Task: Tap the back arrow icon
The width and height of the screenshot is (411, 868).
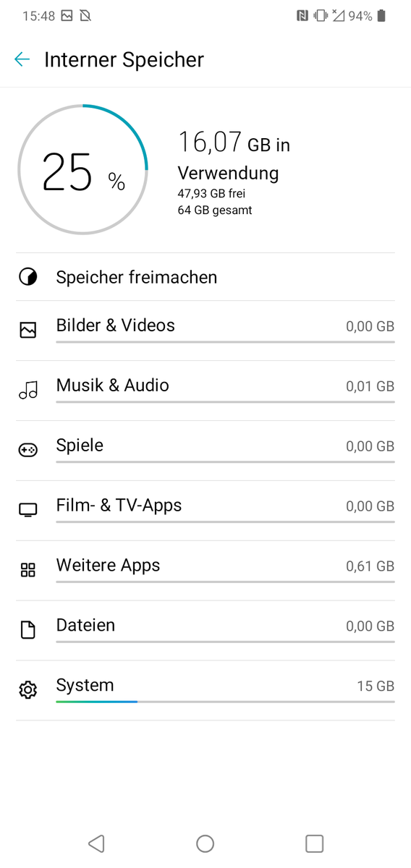Action: click(x=22, y=59)
